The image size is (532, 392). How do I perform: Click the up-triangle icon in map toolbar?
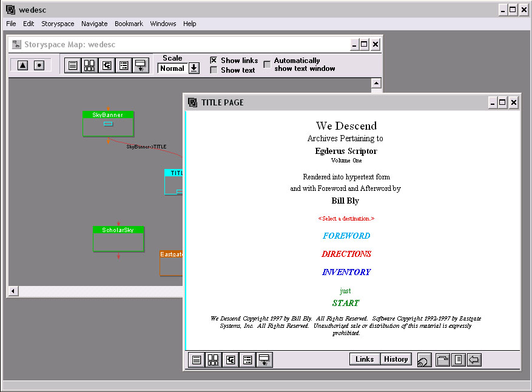click(x=22, y=65)
